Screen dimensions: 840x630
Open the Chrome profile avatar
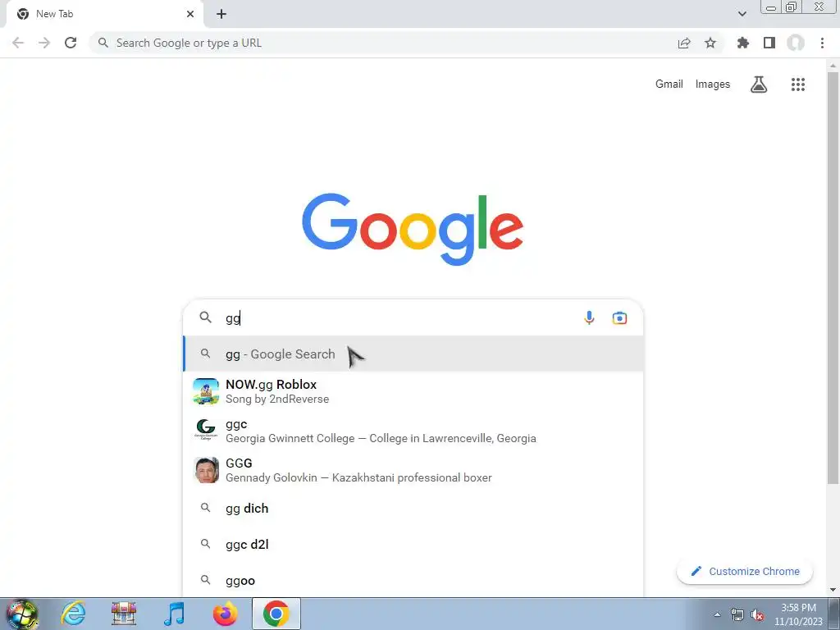click(796, 43)
